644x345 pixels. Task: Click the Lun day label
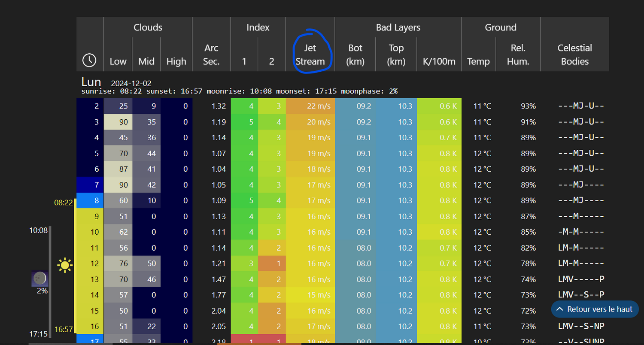[x=91, y=82]
